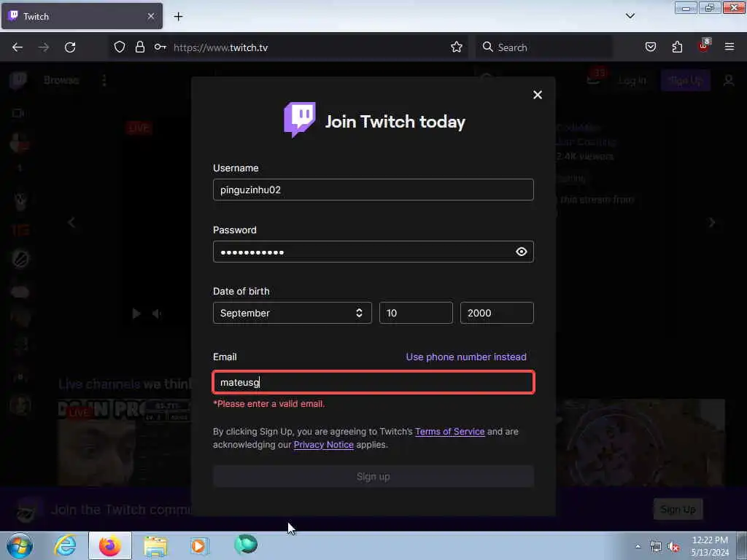Screen dimensions: 747x560
Task: Open File Explorer from taskbar
Action: (156, 546)
